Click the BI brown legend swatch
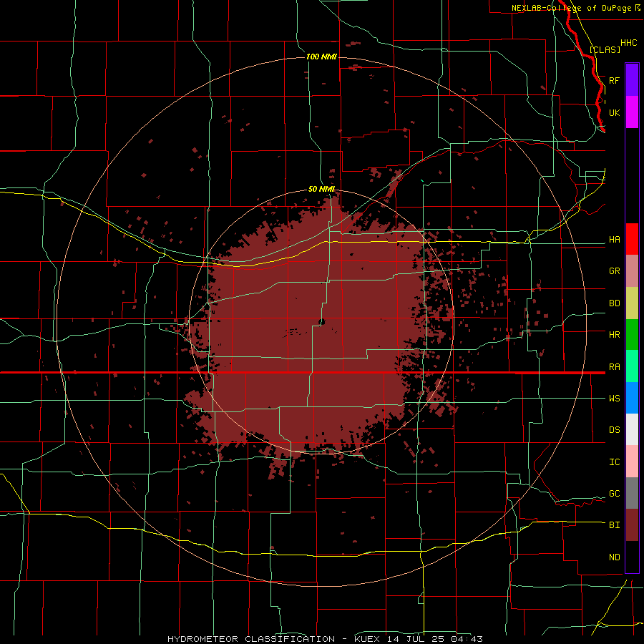This screenshot has height=644, width=644. click(x=632, y=525)
